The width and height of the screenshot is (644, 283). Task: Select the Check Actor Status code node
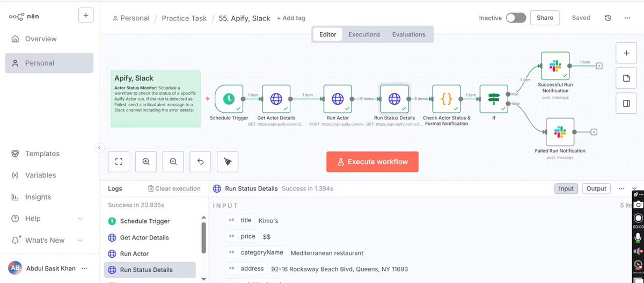[447, 99]
